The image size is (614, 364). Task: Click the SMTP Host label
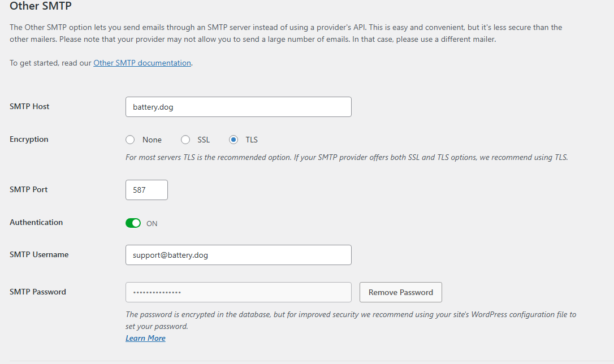click(x=29, y=106)
